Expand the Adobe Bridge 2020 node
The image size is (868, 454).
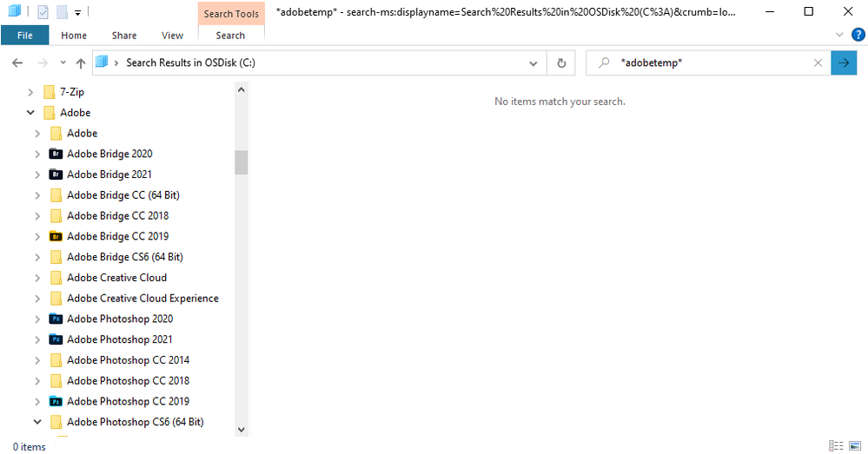(37, 155)
